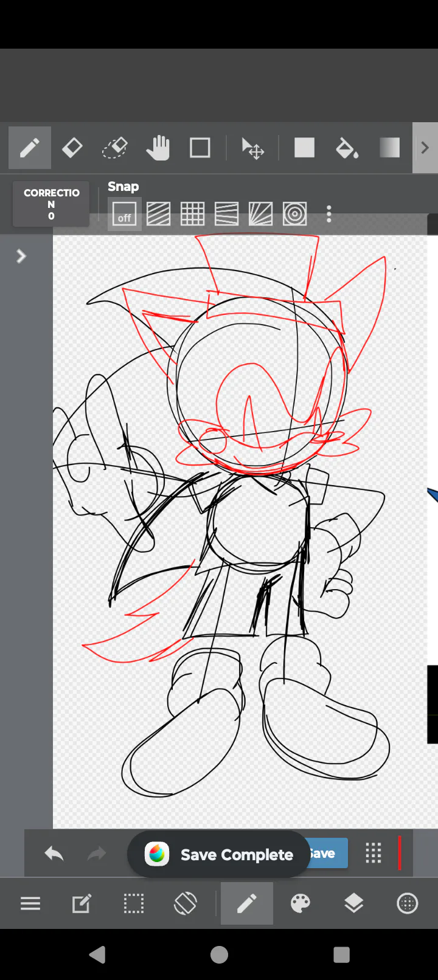Rotate the canvas view
The image size is (438, 980).
186,904
